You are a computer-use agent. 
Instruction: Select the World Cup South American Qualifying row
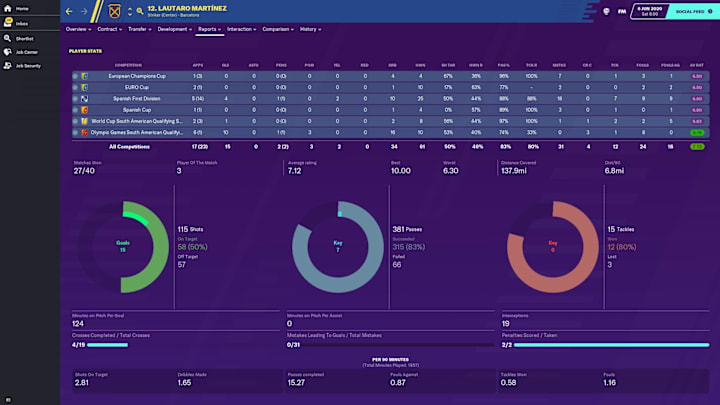137,121
